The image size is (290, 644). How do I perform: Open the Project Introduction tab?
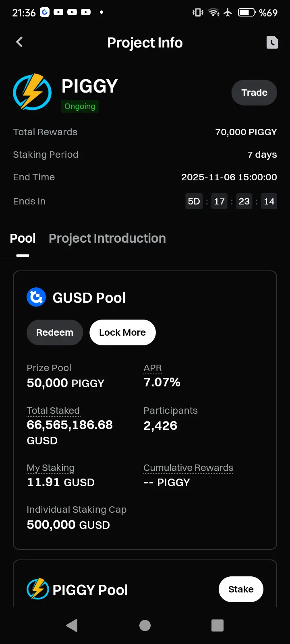107,238
